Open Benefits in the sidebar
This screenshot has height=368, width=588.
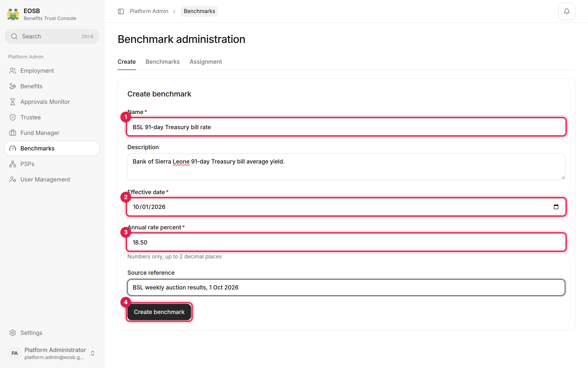coord(52,86)
